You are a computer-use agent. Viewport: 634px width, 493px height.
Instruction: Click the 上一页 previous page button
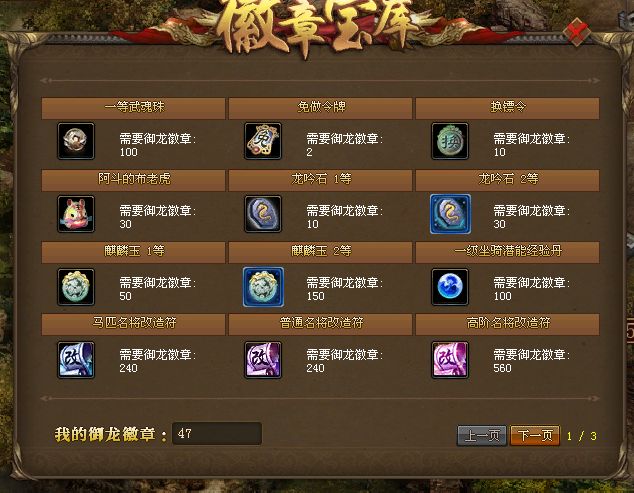(482, 436)
